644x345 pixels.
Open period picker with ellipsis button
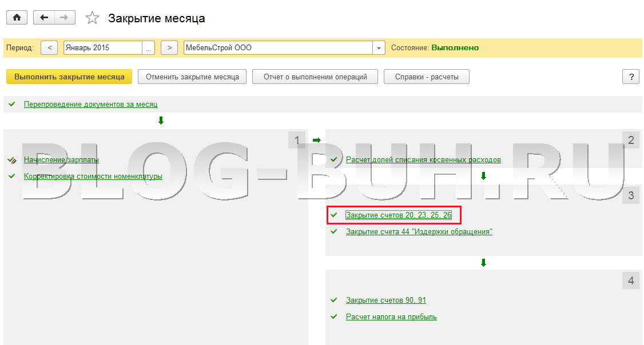coord(149,48)
